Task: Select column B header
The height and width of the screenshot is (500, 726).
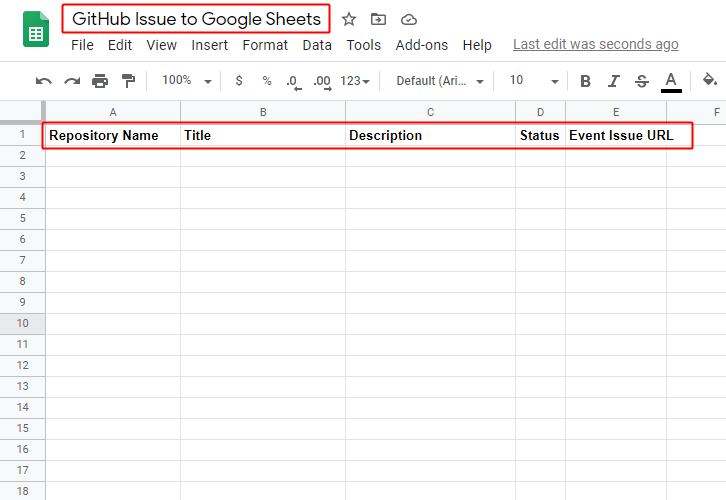Action: tap(263, 112)
